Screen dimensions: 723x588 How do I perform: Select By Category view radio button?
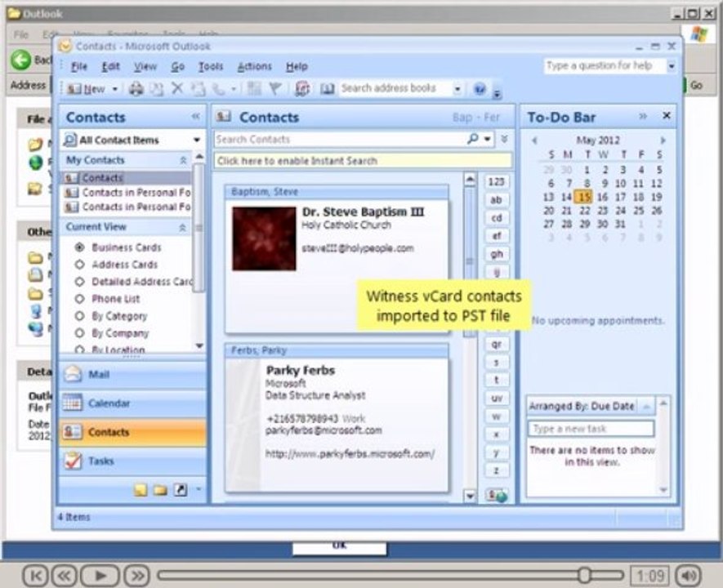coord(79,316)
